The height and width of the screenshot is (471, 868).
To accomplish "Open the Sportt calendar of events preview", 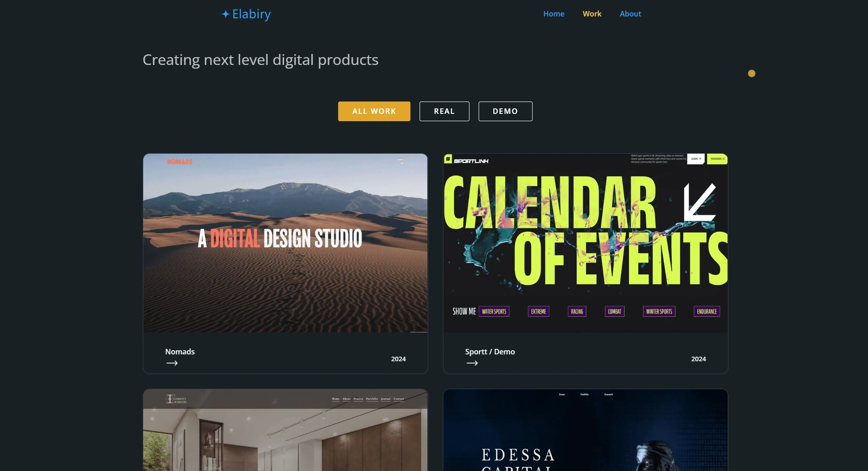I will pos(586,243).
